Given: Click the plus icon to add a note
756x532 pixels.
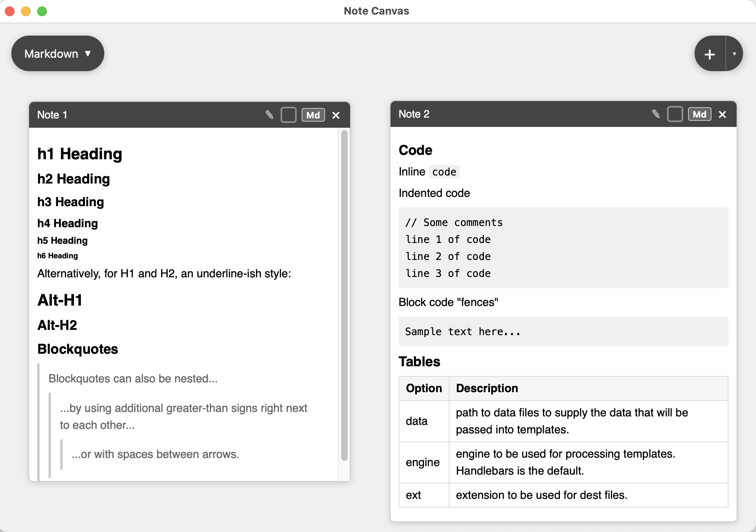Looking at the screenshot, I should pos(710,53).
